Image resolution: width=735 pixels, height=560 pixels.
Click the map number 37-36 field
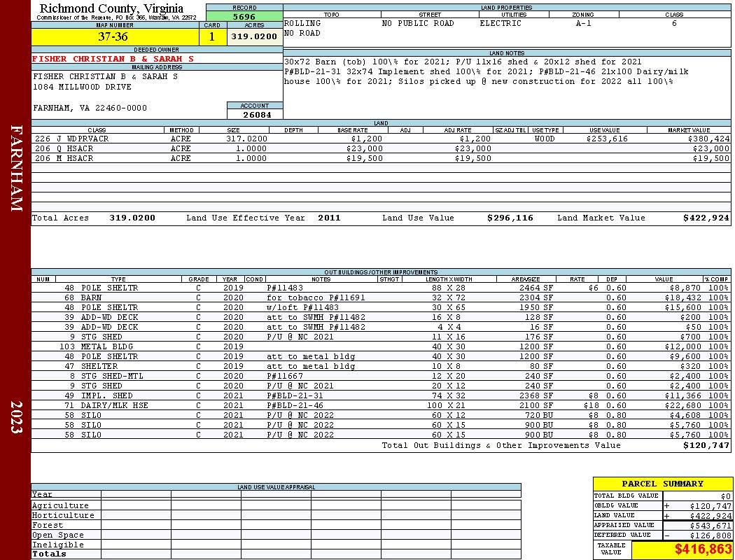115,36
